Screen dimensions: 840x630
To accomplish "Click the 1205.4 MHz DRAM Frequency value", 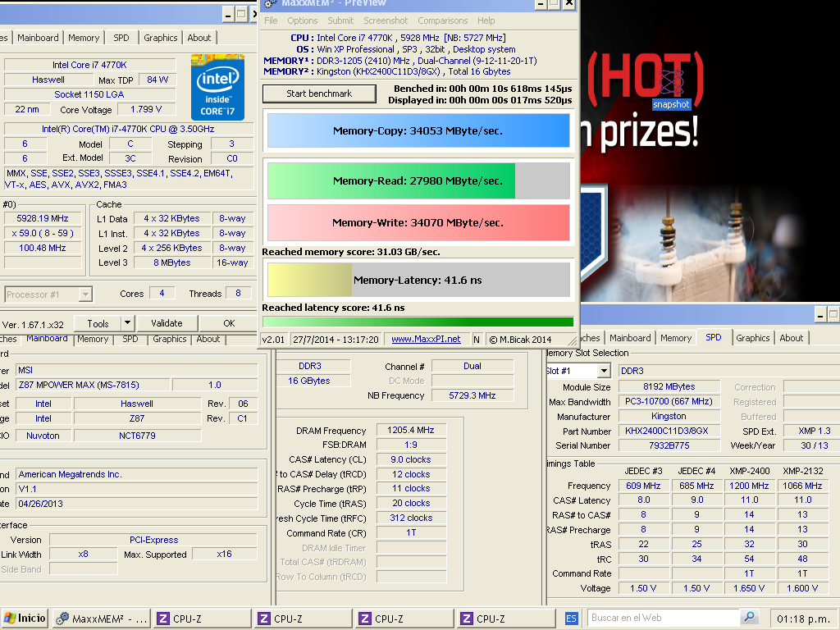I will tap(411, 430).
